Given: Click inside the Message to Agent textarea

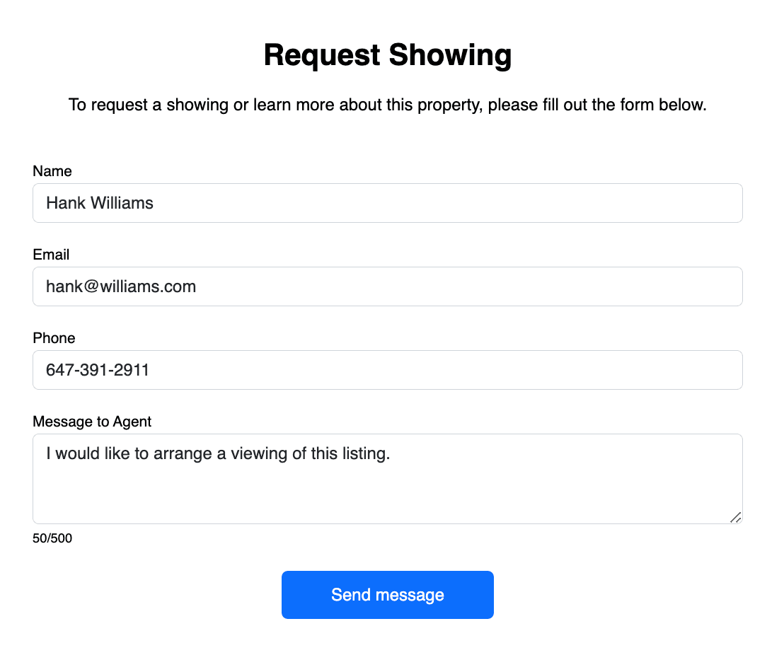Looking at the screenshot, I should tap(388, 488).
